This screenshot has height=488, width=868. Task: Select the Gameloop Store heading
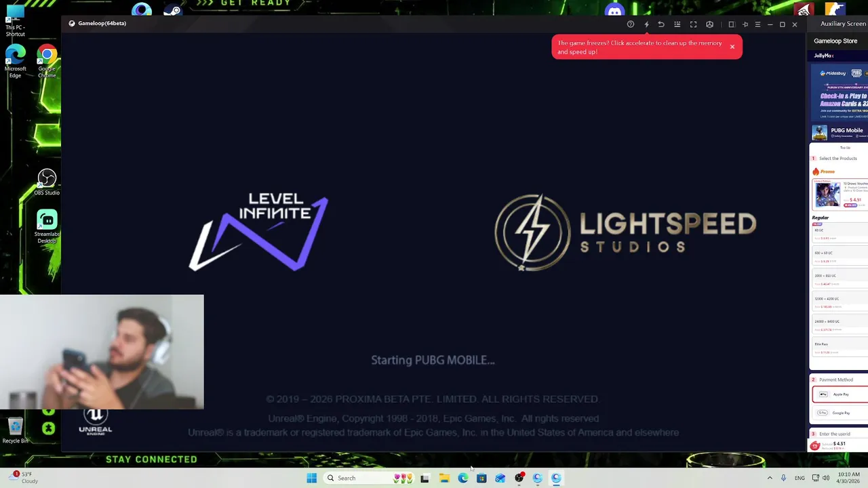(x=835, y=41)
